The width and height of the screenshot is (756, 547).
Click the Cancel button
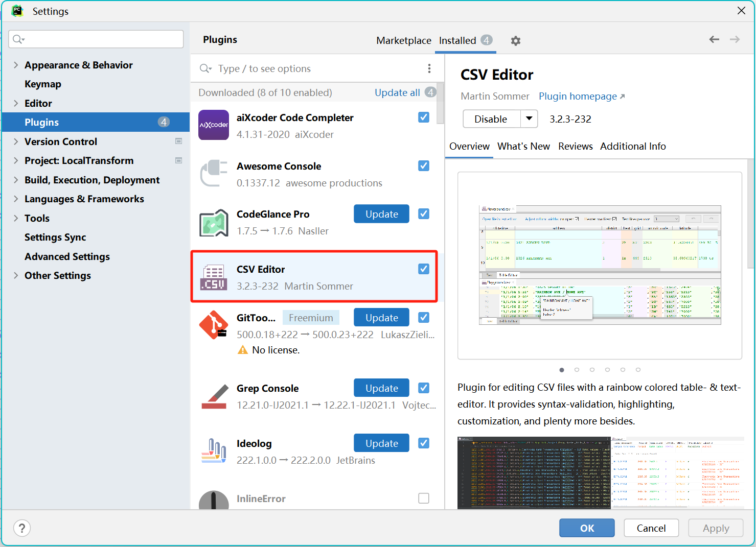tap(651, 528)
